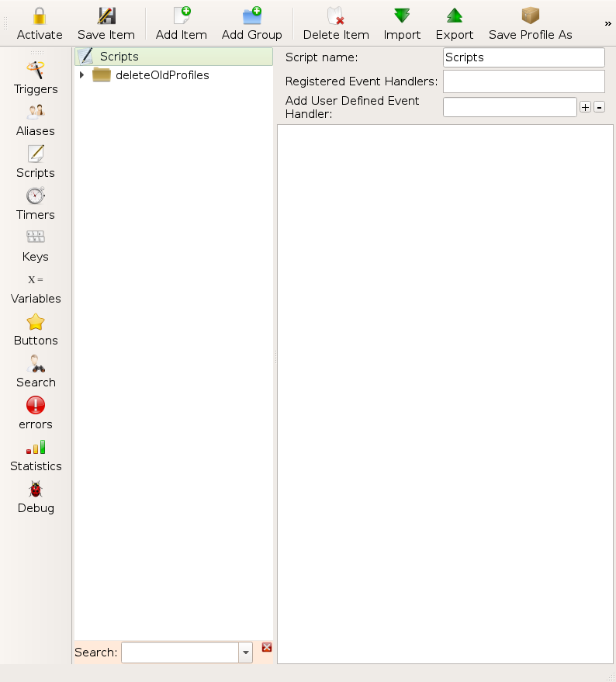Click the Activate padlock icon

point(39,16)
